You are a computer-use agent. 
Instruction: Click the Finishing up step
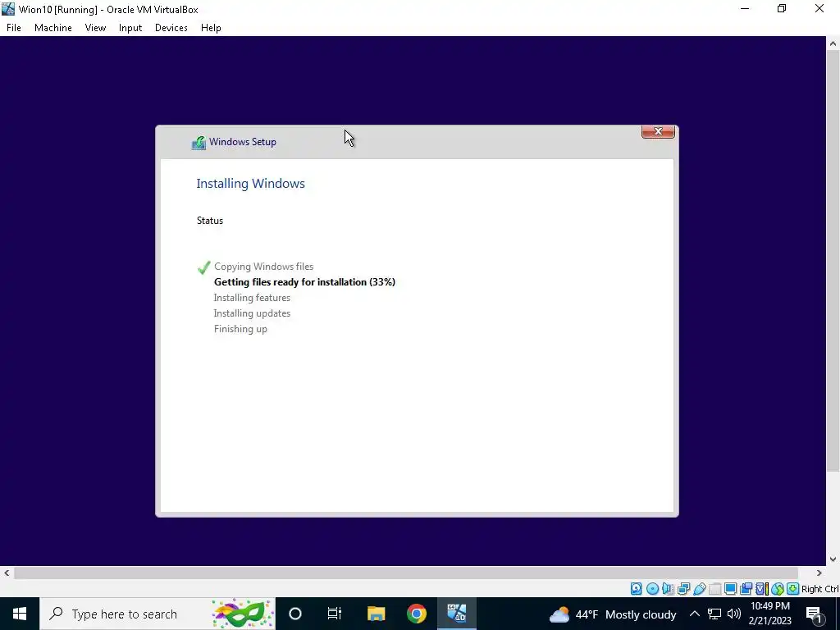point(240,329)
